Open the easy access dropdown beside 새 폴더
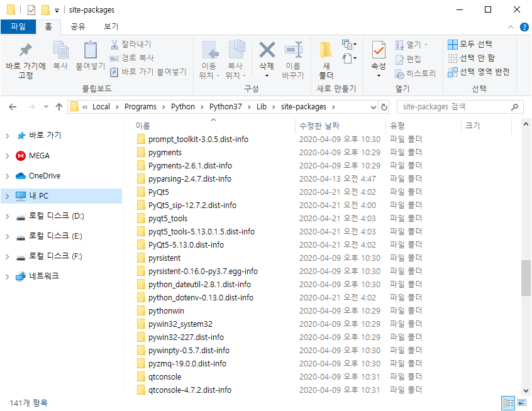 (350, 58)
